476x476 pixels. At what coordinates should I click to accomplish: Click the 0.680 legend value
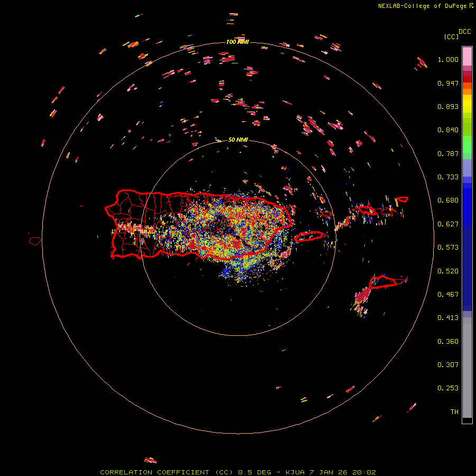[448, 200]
